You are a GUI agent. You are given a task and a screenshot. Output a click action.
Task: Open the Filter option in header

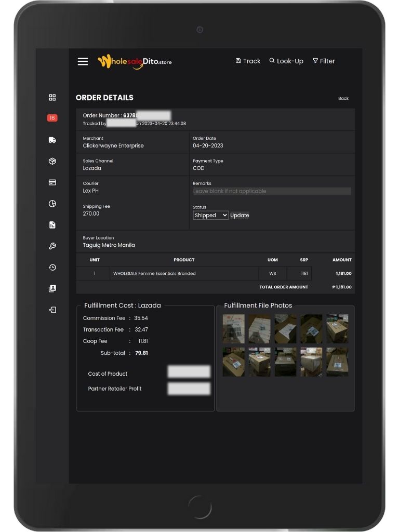coord(324,61)
